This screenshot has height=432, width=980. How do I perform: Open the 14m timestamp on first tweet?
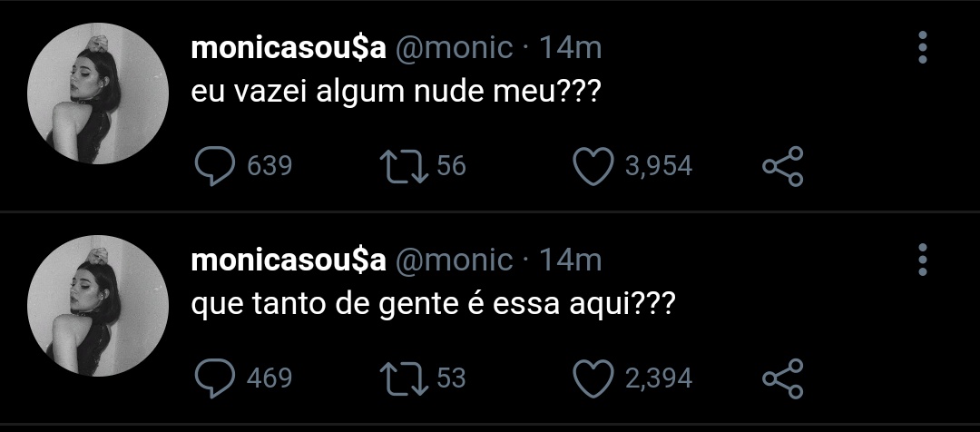(x=570, y=48)
